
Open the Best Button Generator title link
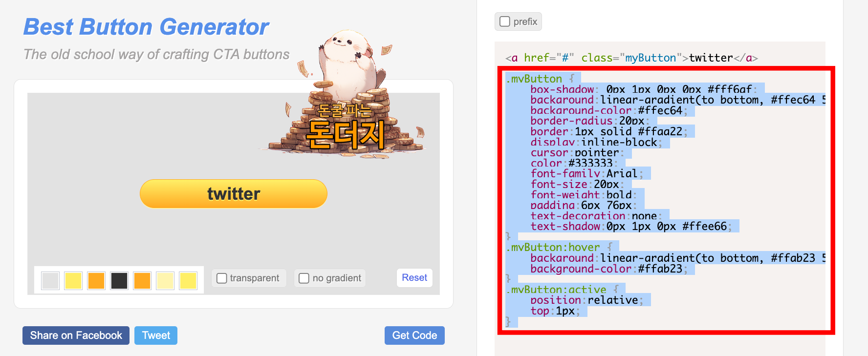(146, 27)
